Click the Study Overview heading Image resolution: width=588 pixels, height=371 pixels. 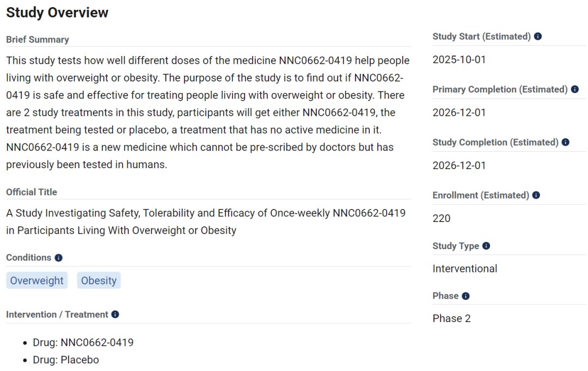pos(57,13)
